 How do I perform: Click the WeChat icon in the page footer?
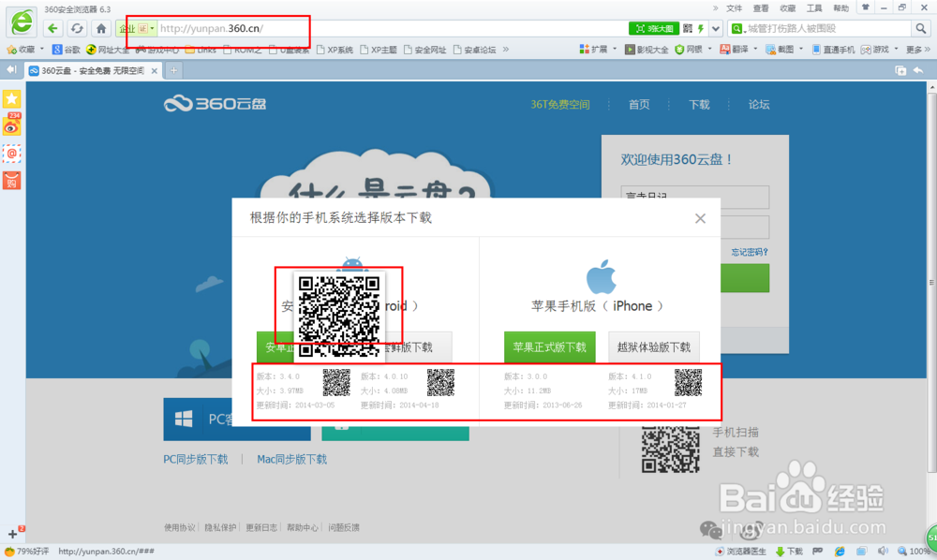tap(711, 529)
